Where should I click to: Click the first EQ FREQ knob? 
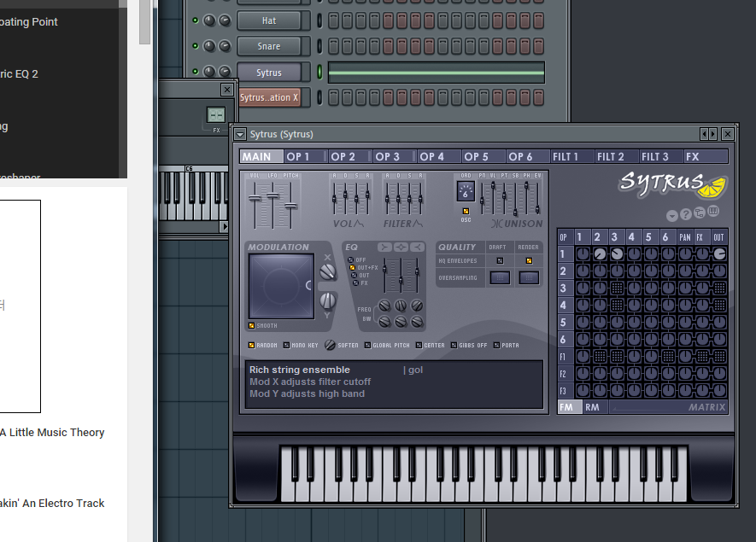(x=384, y=306)
